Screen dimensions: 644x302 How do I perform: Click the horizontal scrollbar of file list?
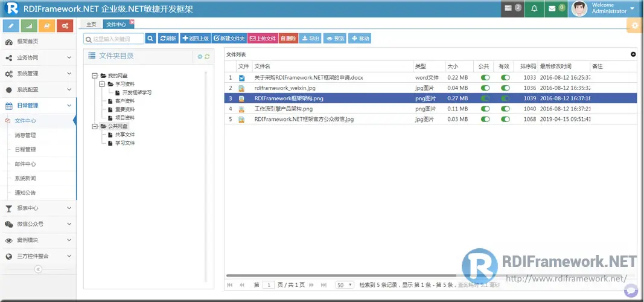341,275
